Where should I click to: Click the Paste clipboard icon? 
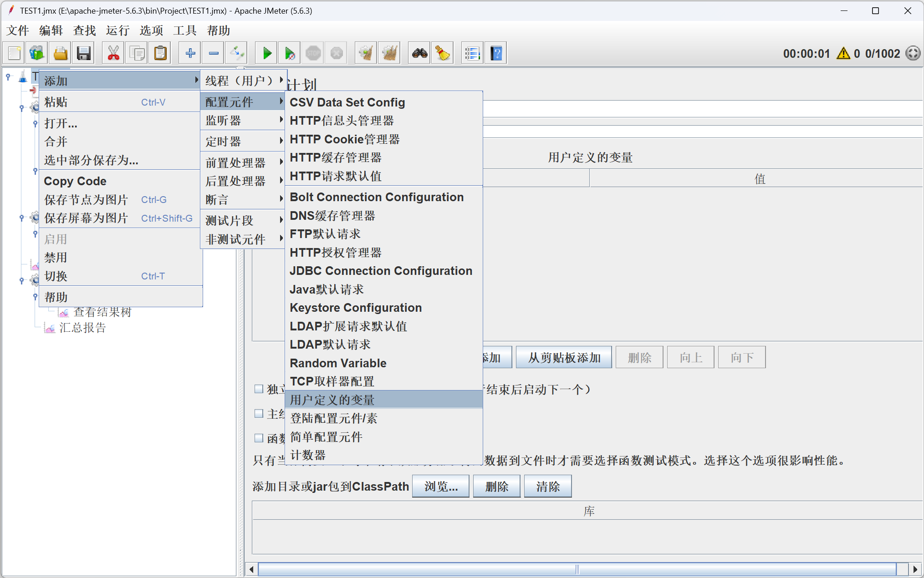pyautogui.click(x=160, y=53)
